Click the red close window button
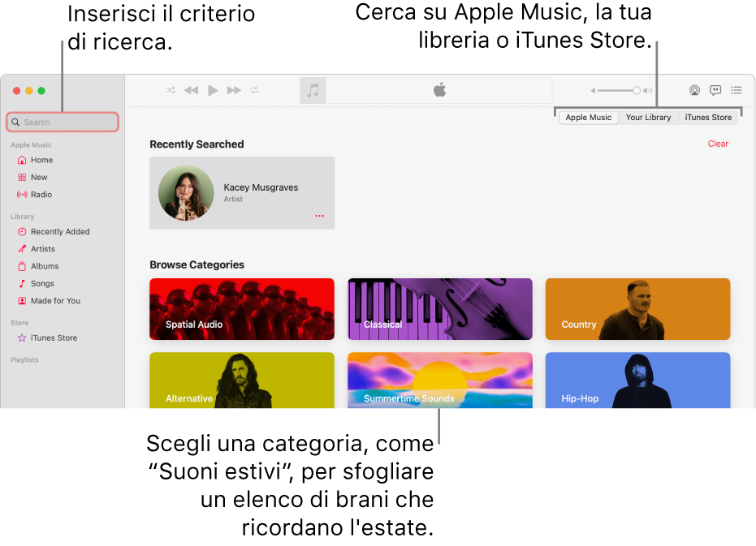756x546 pixels. pos(16,91)
